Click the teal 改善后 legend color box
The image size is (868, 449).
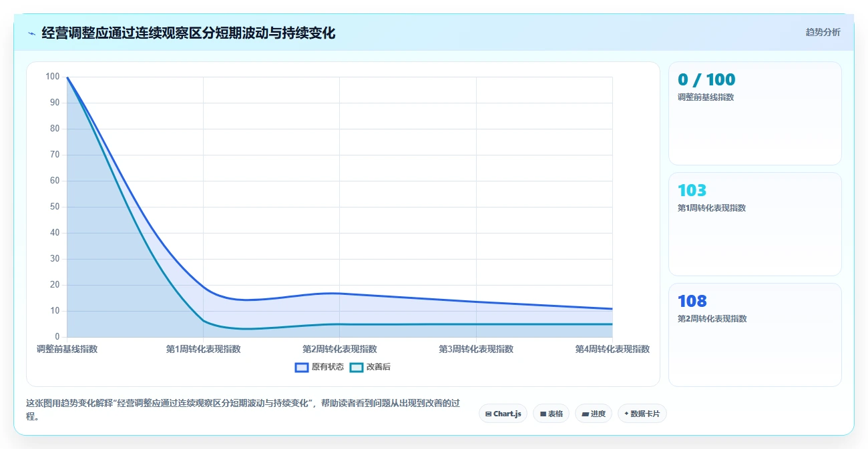tap(357, 367)
